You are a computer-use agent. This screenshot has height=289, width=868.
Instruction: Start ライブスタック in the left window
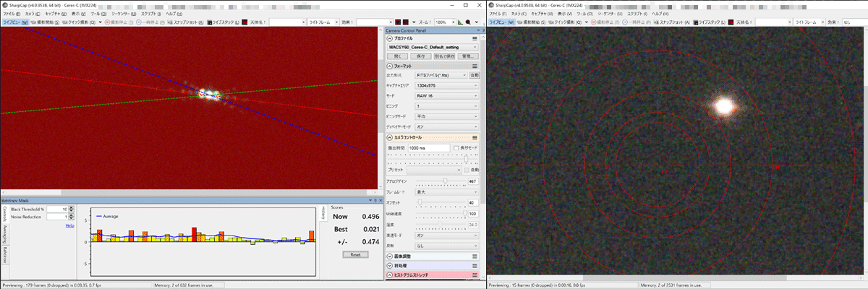[x=223, y=22]
